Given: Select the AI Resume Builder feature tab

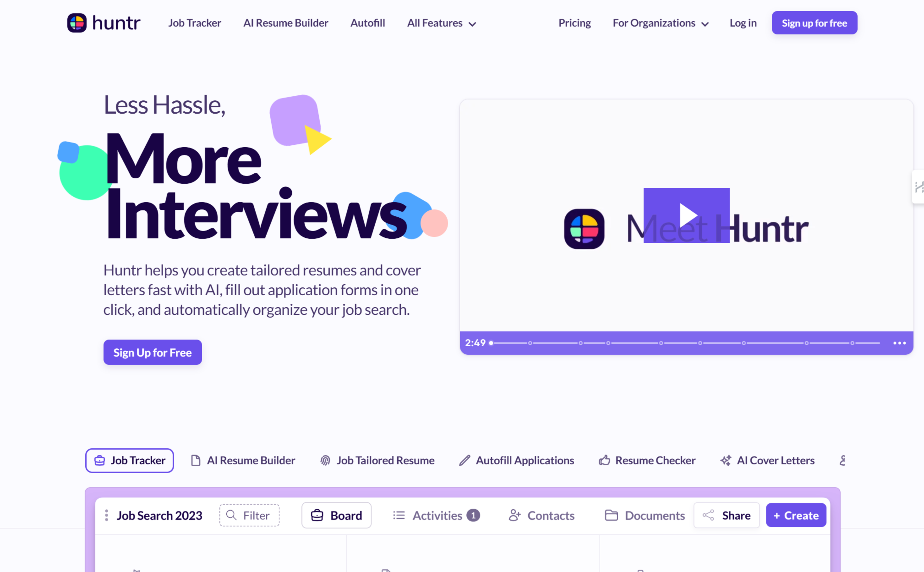Looking at the screenshot, I should [243, 460].
